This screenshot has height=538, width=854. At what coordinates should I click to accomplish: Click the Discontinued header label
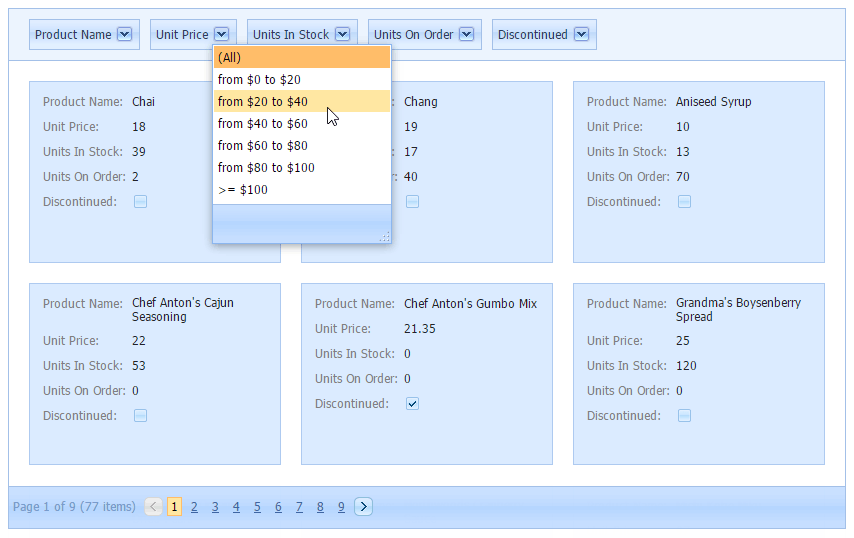pos(533,35)
